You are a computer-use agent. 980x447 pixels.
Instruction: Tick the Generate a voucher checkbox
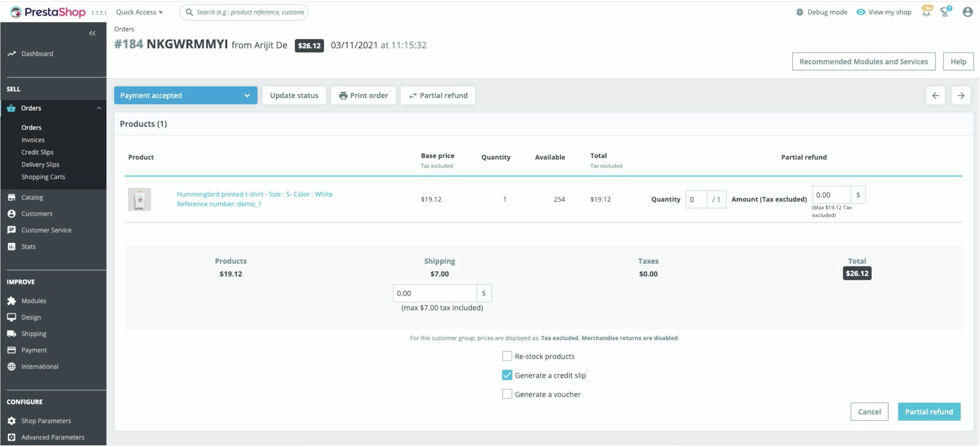[x=507, y=394]
